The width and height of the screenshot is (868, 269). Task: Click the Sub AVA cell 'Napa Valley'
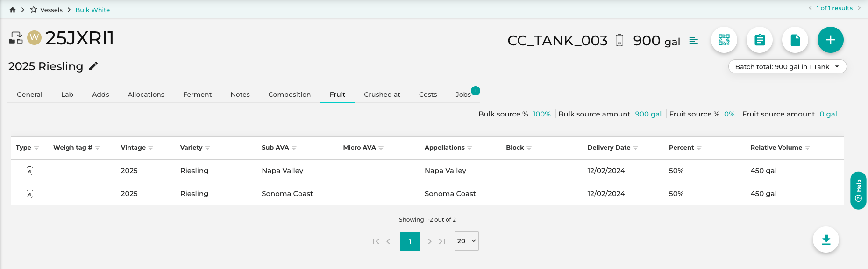(283, 171)
